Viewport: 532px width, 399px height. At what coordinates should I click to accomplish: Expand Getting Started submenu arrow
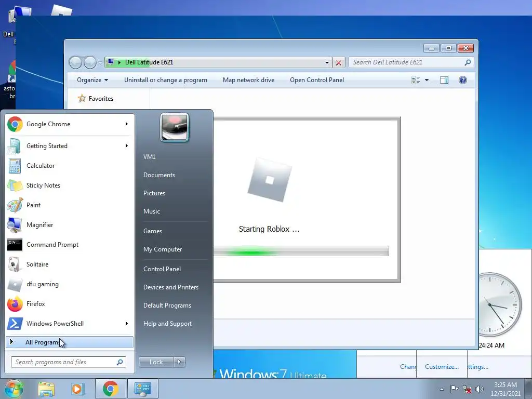tap(127, 146)
